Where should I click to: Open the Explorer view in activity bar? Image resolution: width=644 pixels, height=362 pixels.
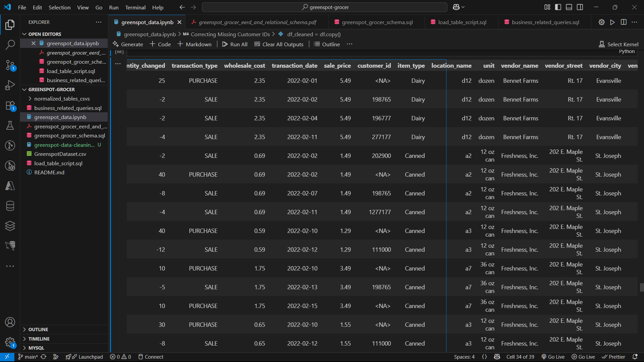(10, 24)
